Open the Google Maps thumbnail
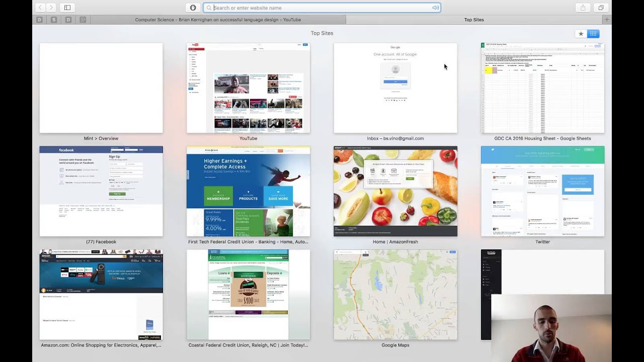The height and width of the screenshot is (362, 644). click(395, 295)
